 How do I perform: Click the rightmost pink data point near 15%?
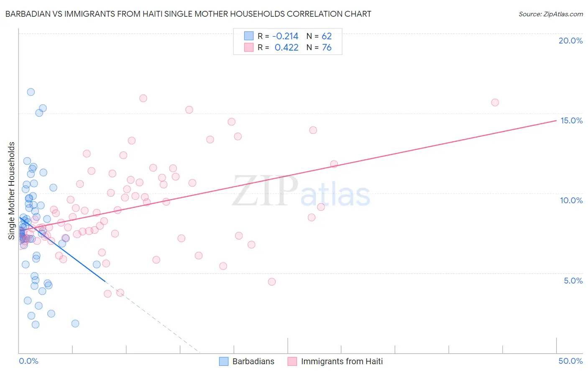(x=495, y=102)
